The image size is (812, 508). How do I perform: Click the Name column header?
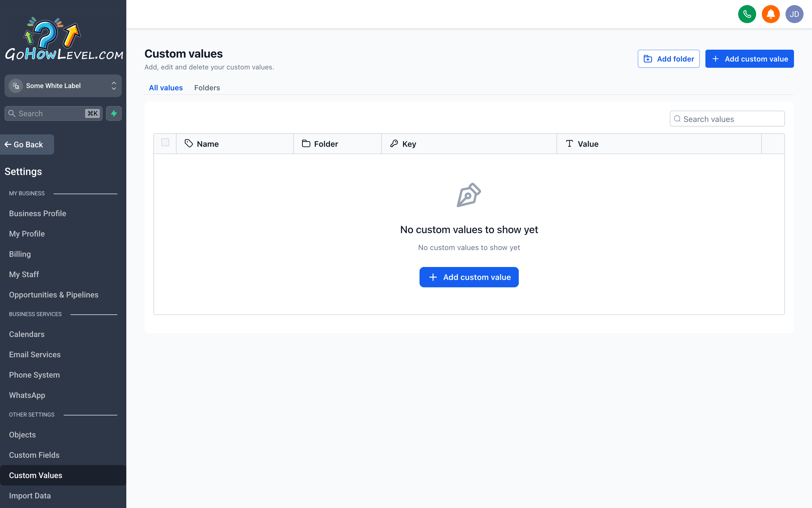[235, 144]
